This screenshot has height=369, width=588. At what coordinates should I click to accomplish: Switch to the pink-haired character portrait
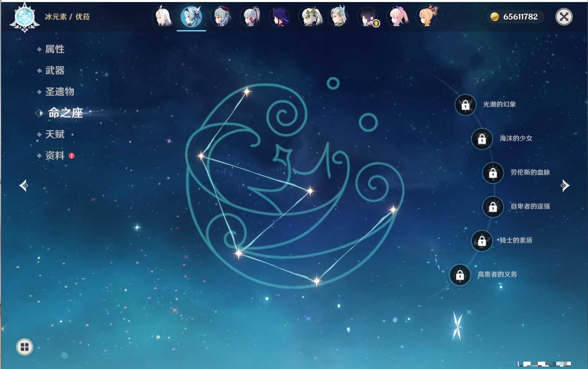coord(398,17)
